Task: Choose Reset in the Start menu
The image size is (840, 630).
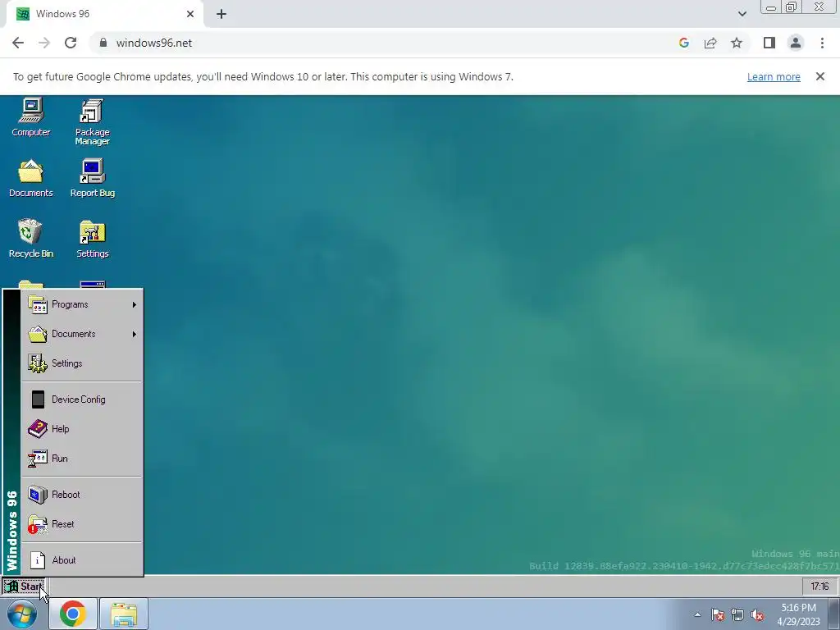Action: pyautogui.click(x=82, y=523)
